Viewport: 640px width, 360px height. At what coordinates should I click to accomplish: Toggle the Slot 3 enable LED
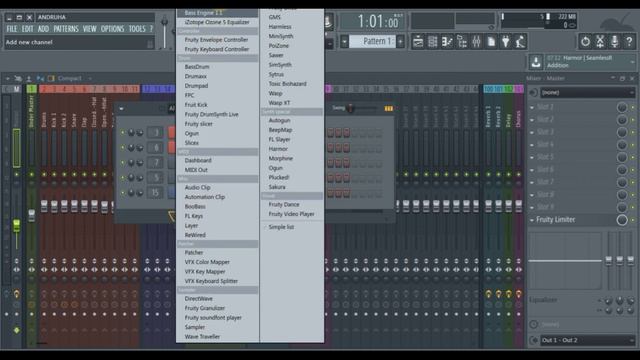633,132
